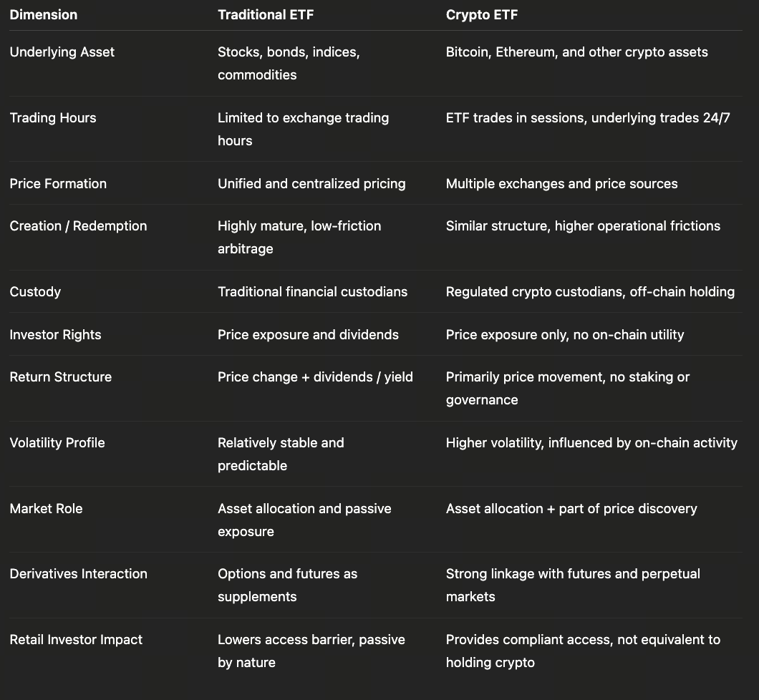The height and width of the screenshot is (700, 759).
Task: Click the Derivatives Interaction row label
Action: point(79,574)
